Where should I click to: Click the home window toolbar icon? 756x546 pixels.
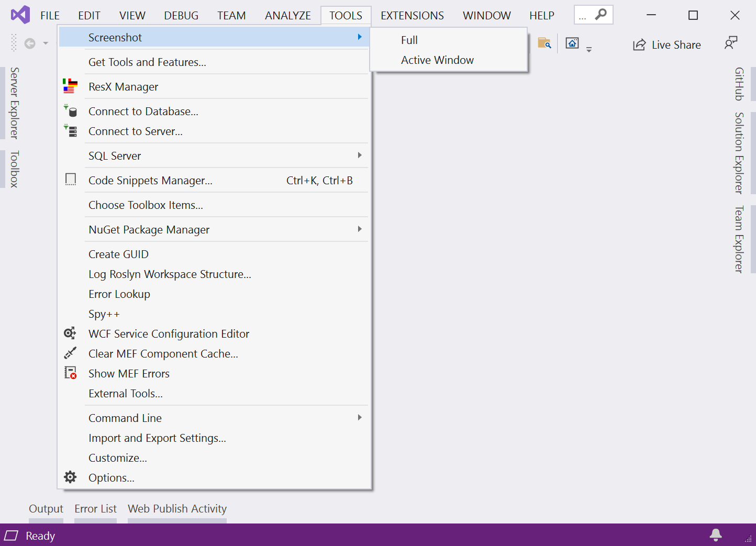coord(572,43)
